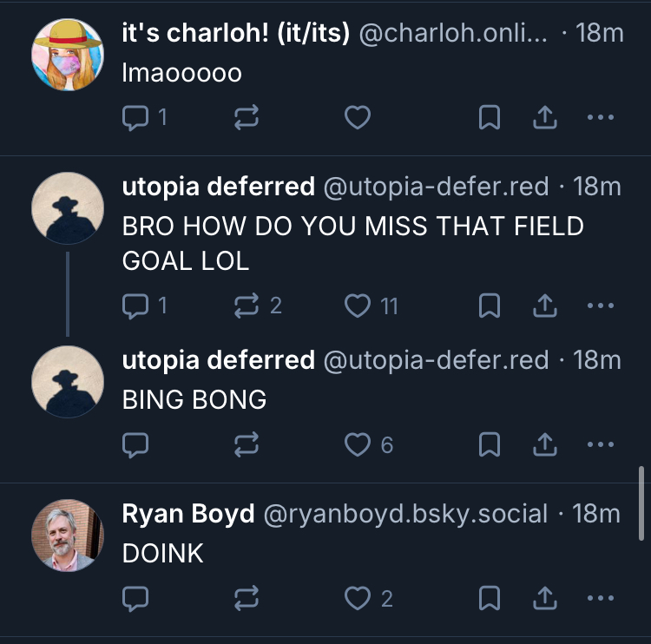Viewport: 651px width, 644px height.
Task: Open more options on charloh's post
Action: point(600,117)
